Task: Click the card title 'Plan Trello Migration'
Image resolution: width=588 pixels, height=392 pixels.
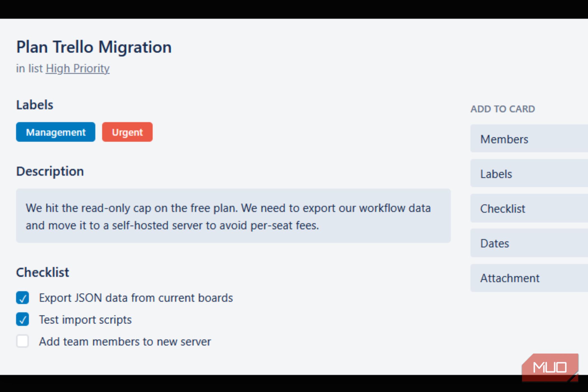Action: 94,47
